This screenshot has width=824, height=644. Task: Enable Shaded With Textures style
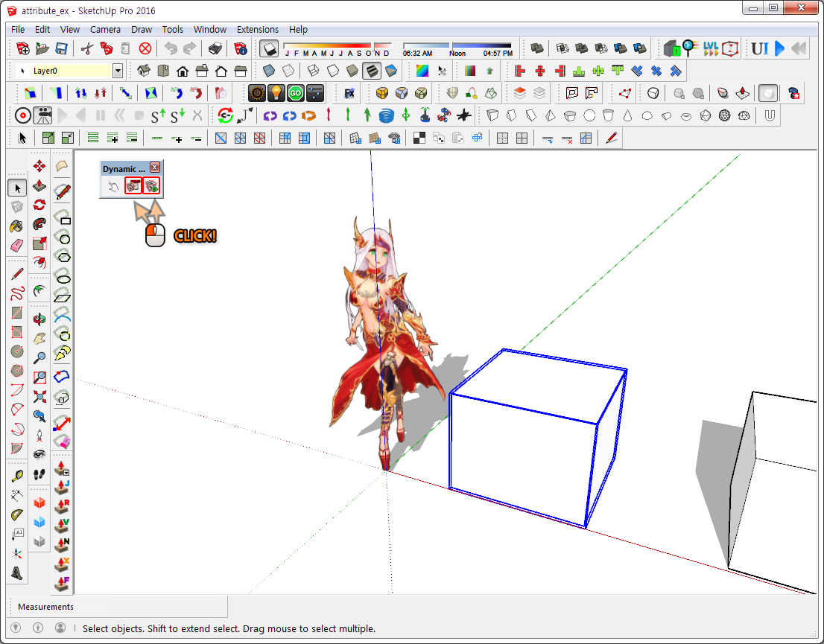click(372, 71)
